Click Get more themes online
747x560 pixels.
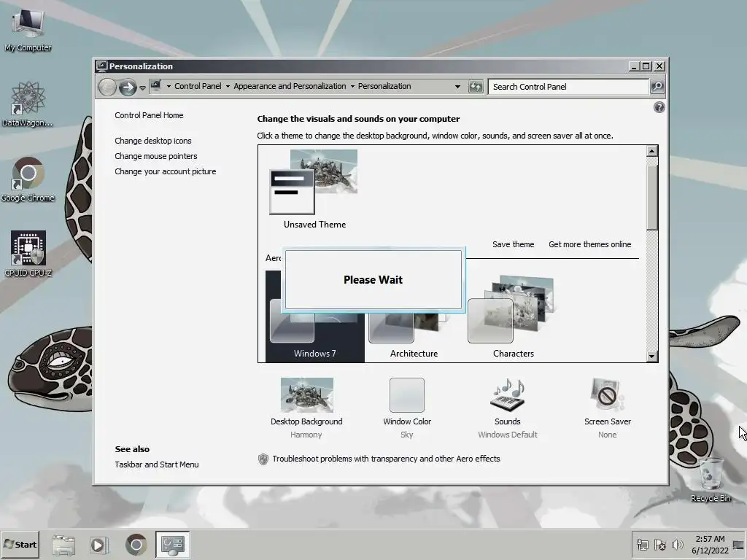coord(589,244)
